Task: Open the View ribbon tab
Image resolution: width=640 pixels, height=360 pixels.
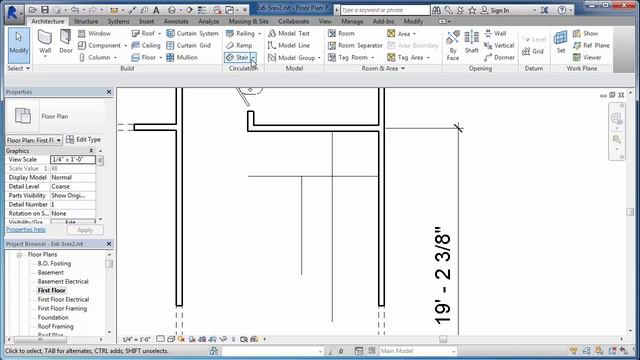Action: (325, 21)
